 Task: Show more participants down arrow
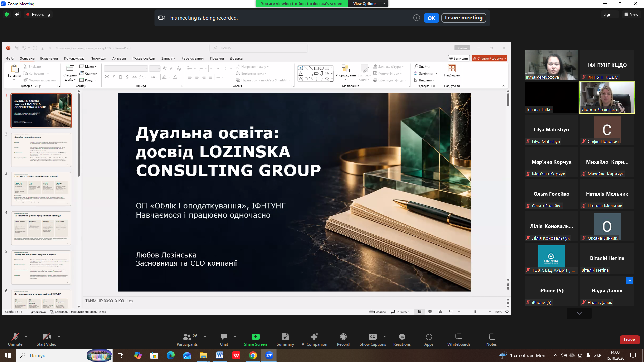coord(579,313)
